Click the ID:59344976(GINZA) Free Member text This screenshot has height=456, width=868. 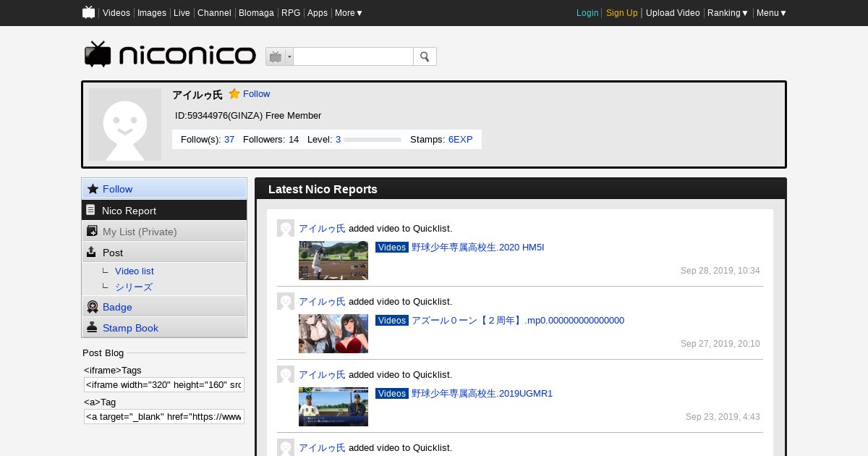point(248,115)
